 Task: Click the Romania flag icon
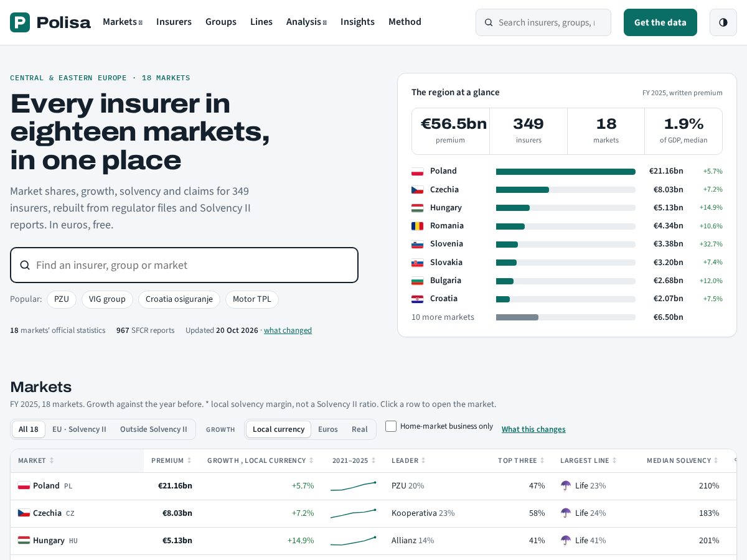click(x=417, y=226)
